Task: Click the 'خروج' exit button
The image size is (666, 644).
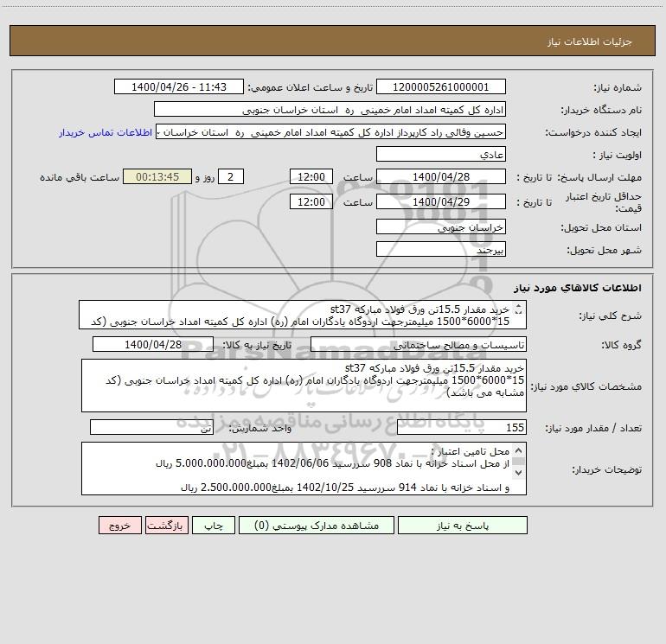Action: (119, 526)
